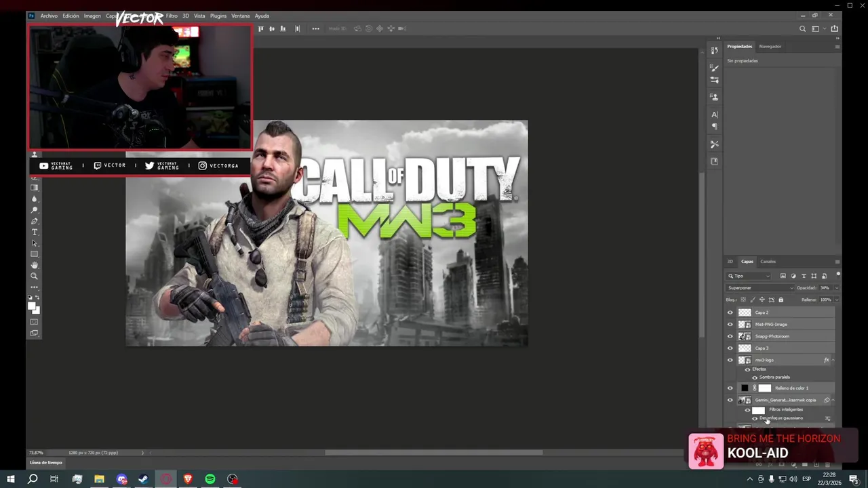Image resolution: width=868 pixels, height=488 pixels.
Task: Hide the Soapg-Photoroom layer
Action: (x=730, y=336)
